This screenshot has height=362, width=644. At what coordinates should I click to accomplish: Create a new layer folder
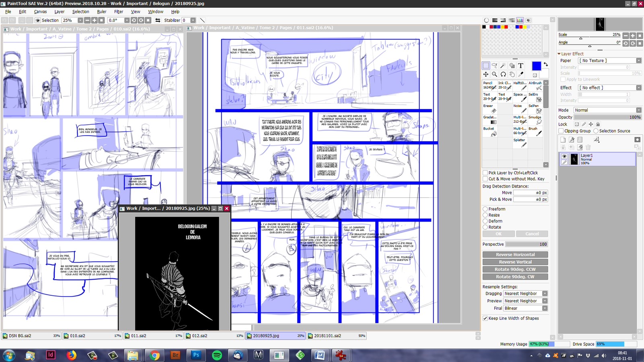580,140
